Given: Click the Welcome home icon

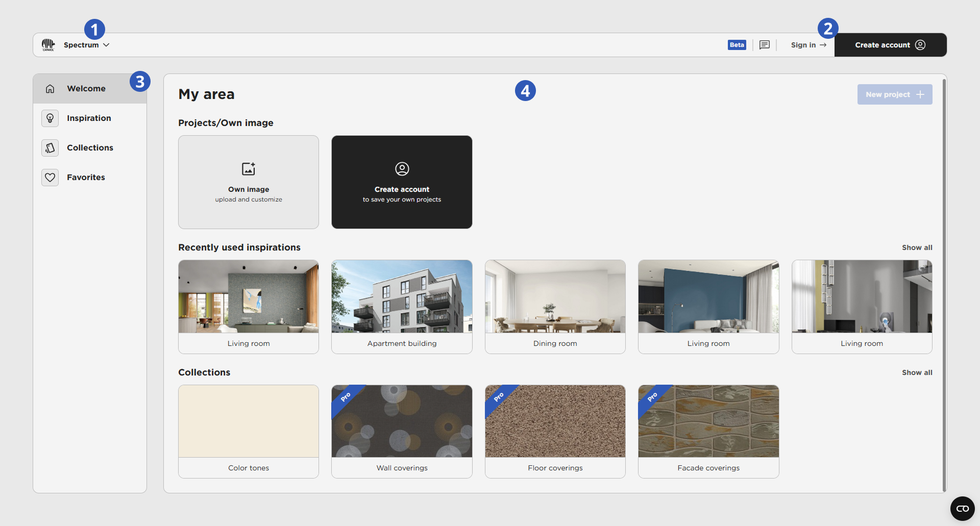Looking at the screenshot, I should tap(50, 89).
